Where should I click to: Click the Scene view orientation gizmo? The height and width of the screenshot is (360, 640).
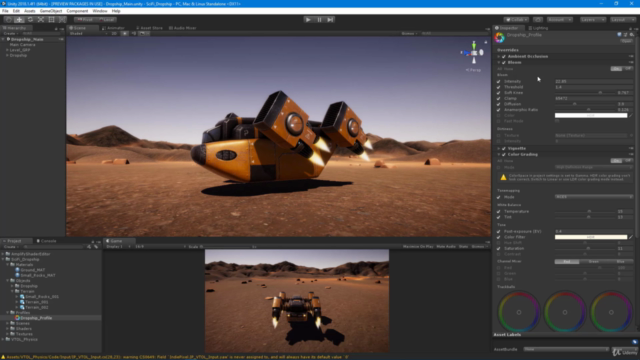pyautogui.click(x=473, y=53)
